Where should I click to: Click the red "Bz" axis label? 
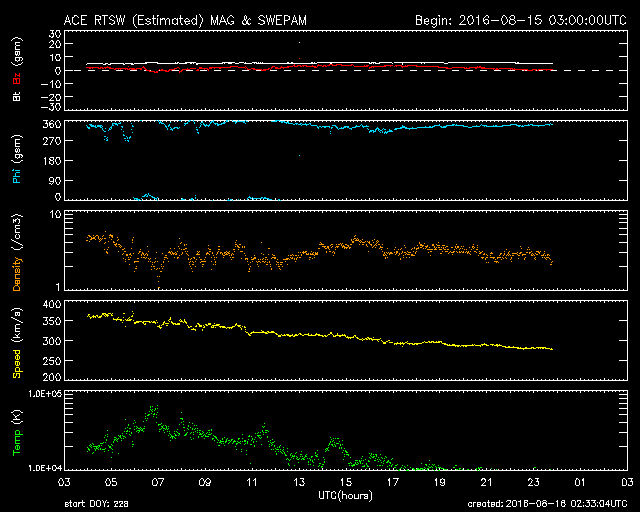(x=17, y=78)
